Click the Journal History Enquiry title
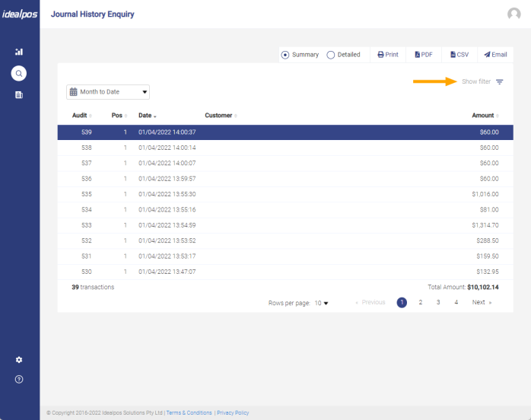This screenshot has height=420, width=531. 93,14
